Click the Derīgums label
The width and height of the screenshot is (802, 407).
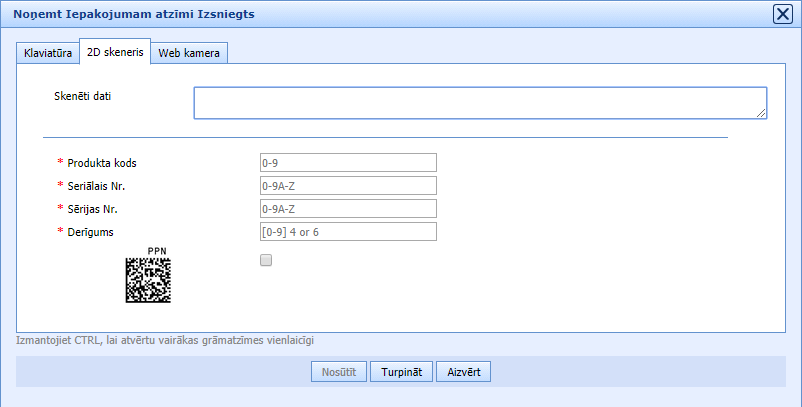coord(91,232)
